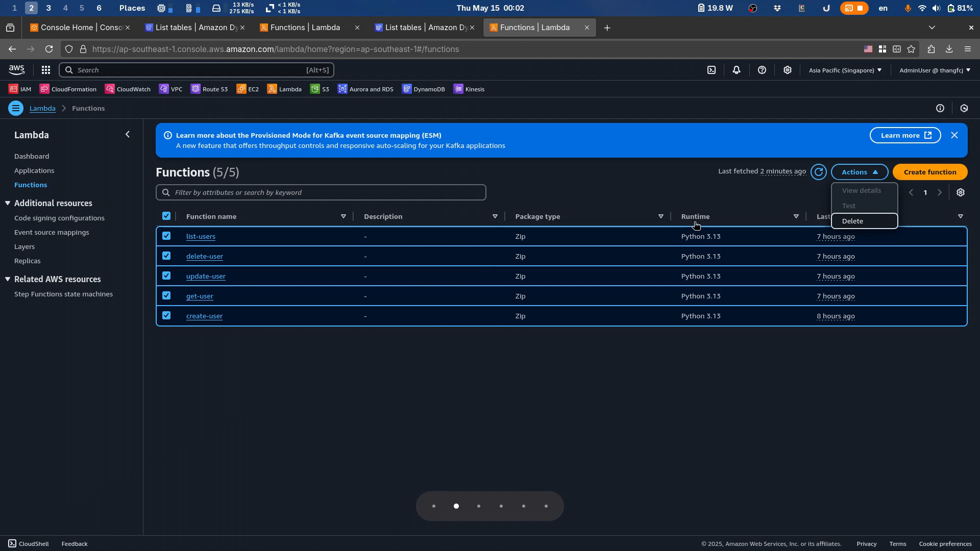
Task: Collapse the Related AWS resources section
Action: [8, 279]
